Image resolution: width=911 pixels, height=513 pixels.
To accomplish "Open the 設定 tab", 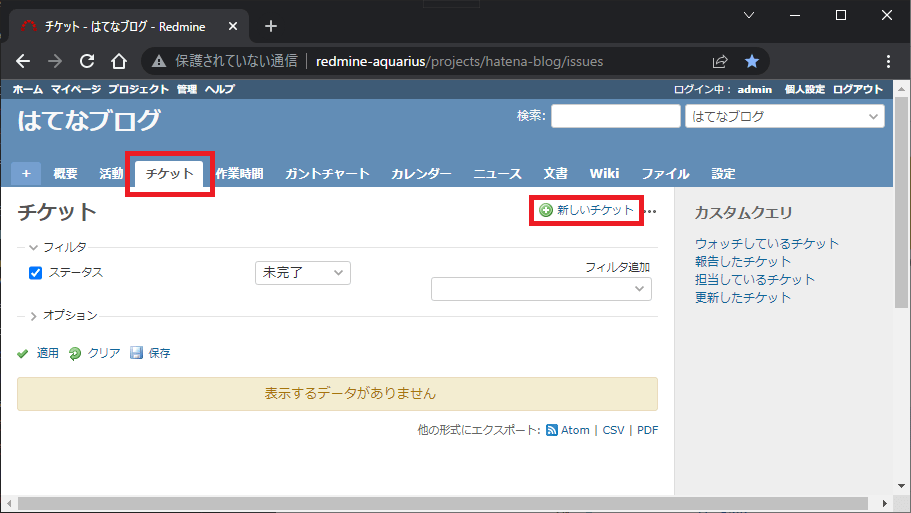I will pyautogui.click(x=723, y=174).
